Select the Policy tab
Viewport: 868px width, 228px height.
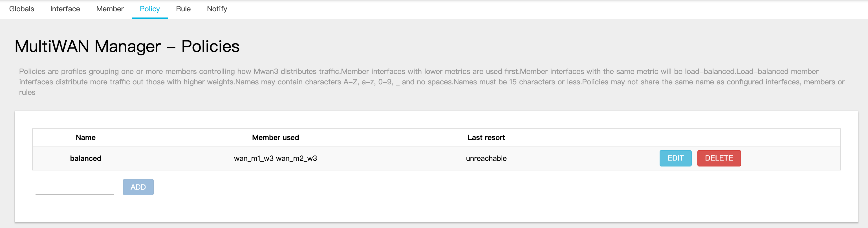click(150, 9)
